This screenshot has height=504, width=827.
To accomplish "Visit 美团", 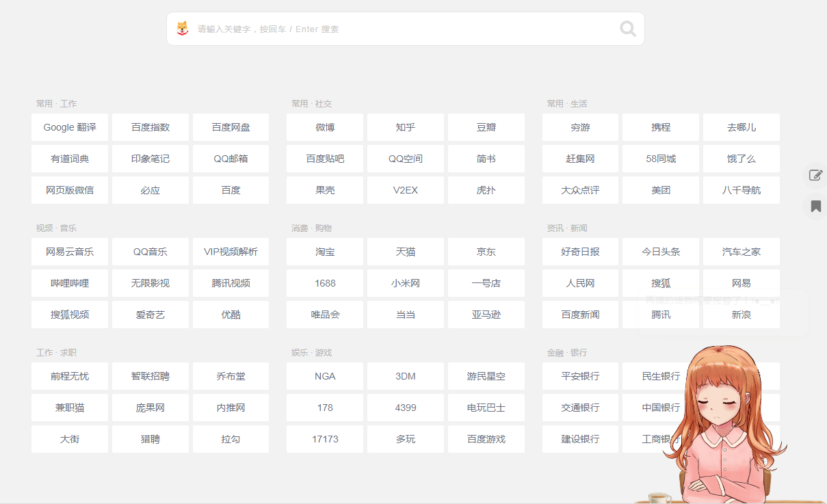I will tap(661, 190).
